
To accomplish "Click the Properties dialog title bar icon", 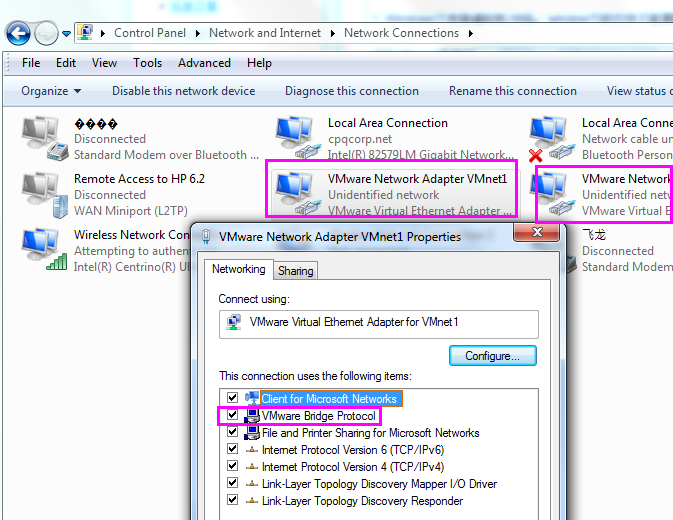I will click(206, 236).
